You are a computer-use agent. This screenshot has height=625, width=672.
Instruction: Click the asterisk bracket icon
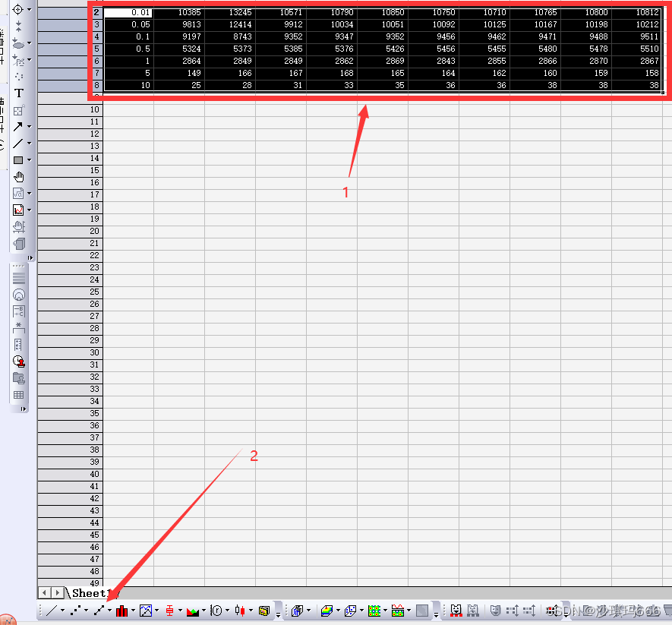[18, 328]
